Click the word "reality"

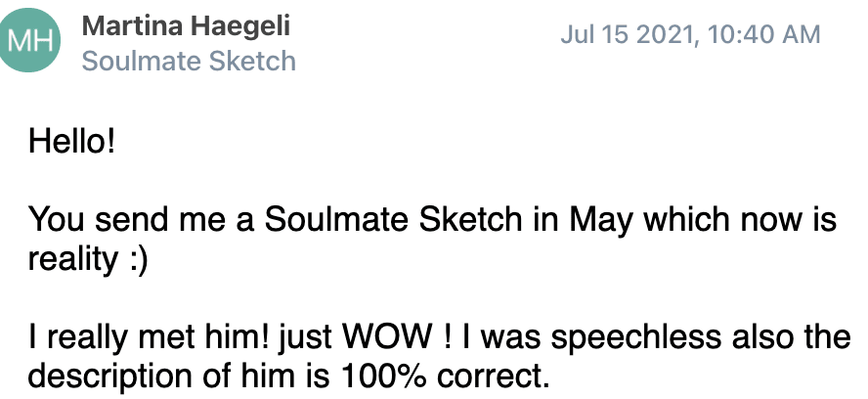tap(73, 259)
